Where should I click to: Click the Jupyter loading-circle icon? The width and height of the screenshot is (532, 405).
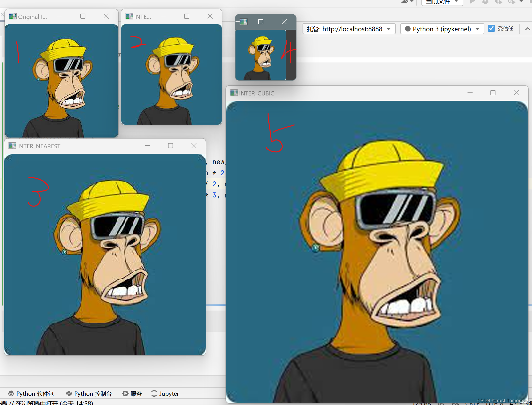pyautogui.click(x=154, y=393)
